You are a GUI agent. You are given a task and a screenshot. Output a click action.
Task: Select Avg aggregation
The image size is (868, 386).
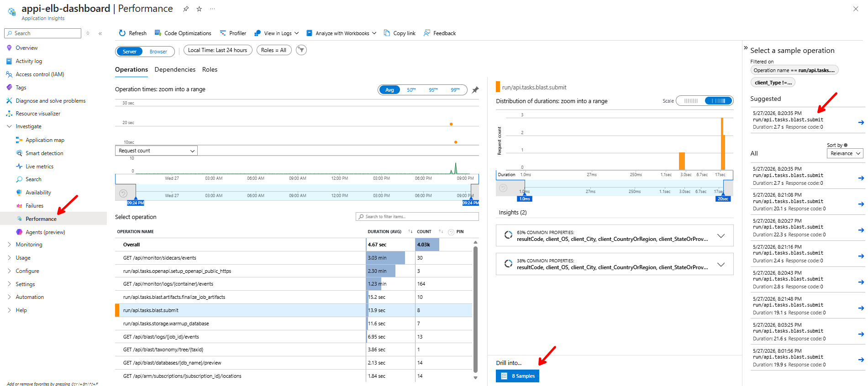[x=389, y=90]
